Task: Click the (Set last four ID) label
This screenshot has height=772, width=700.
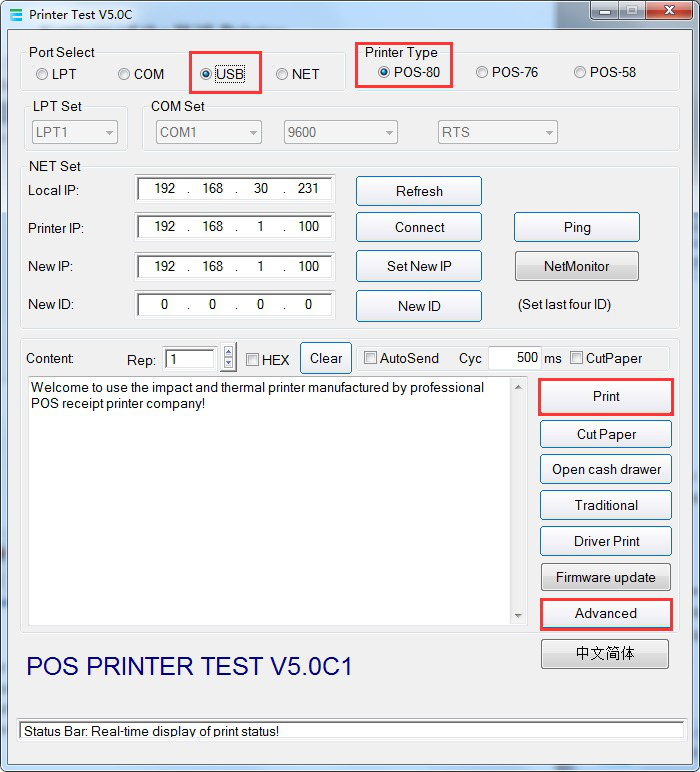Action: click(x=564, y=304)
